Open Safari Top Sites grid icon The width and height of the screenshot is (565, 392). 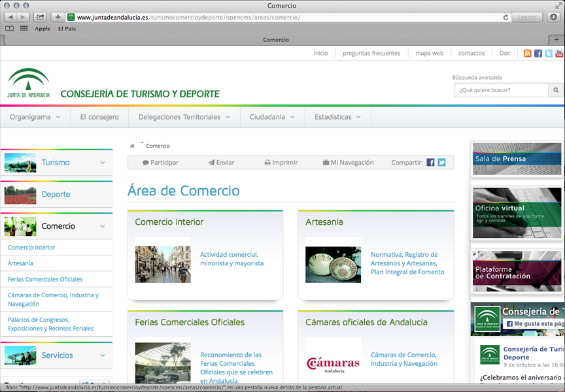(x=24, y=29)
